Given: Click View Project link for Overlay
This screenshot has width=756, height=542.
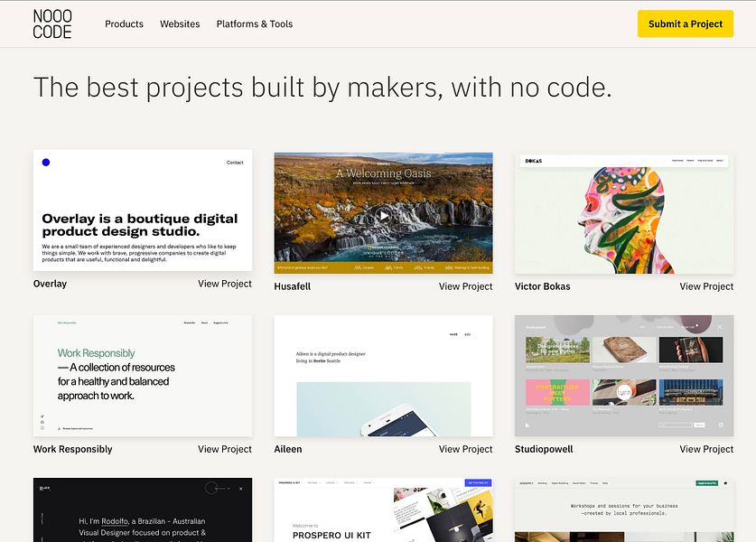Looking at the screenshot, I should click(225, 284).
